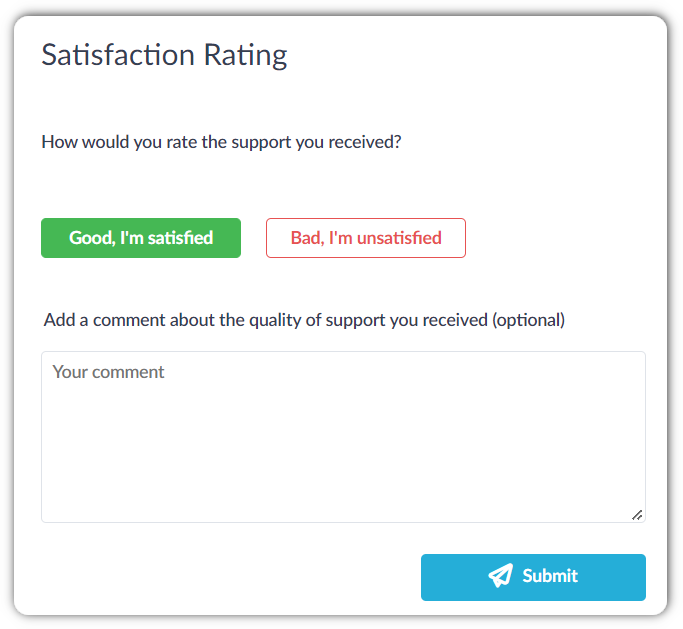Click the empty middle of the comment box
This screenshot has height=629, width=683.
343,440
